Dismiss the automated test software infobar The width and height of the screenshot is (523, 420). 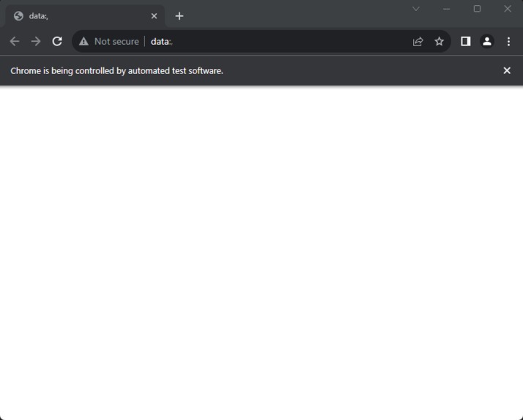507,70
